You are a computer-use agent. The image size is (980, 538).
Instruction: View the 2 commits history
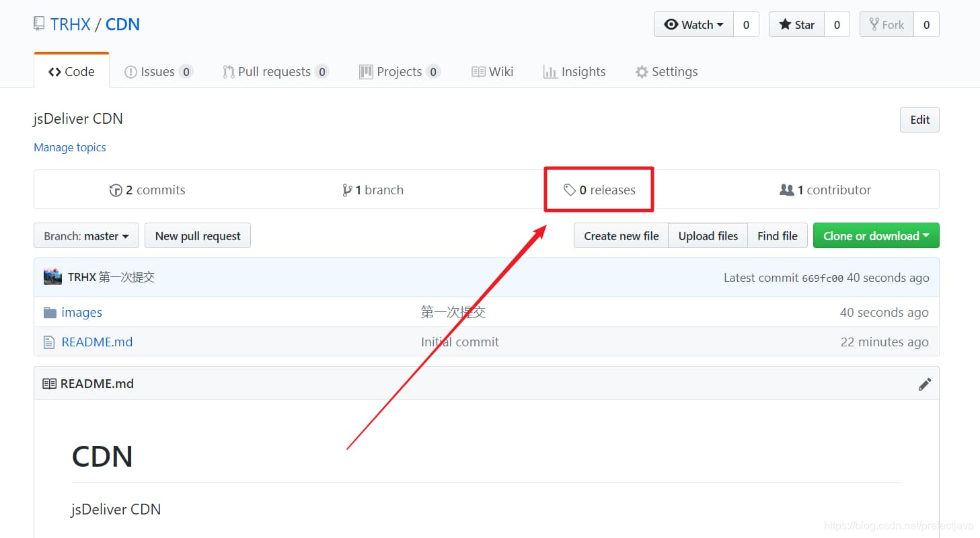[147, 190]
